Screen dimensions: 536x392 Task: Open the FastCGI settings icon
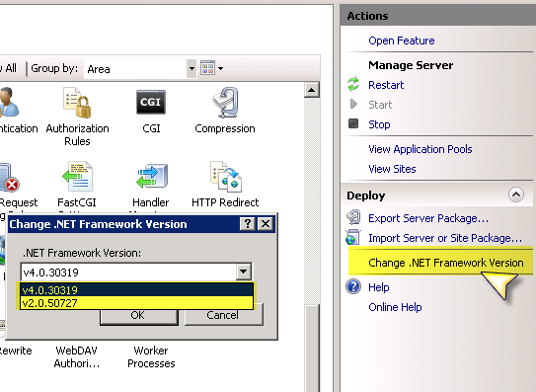pos(77,176)
